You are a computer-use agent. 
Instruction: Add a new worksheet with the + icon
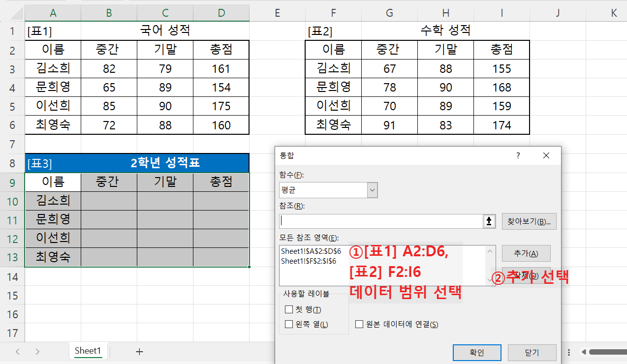139,351
